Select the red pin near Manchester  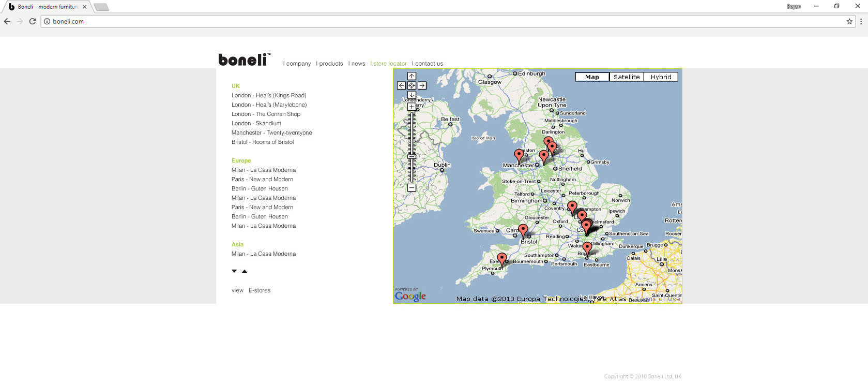click(519, 155)
